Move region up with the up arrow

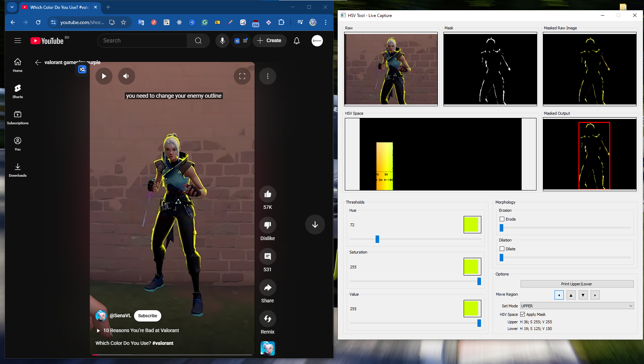[x=571, y=295]
